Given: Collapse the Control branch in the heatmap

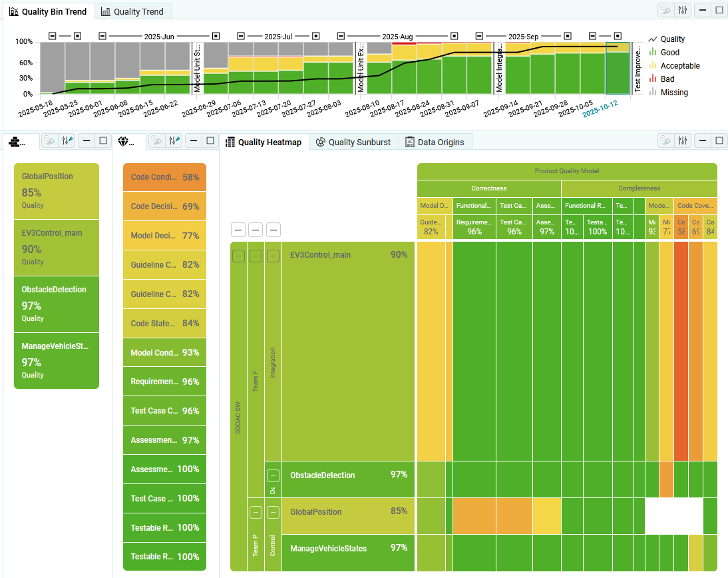Looking at the screenshot, I should [273, 513].
